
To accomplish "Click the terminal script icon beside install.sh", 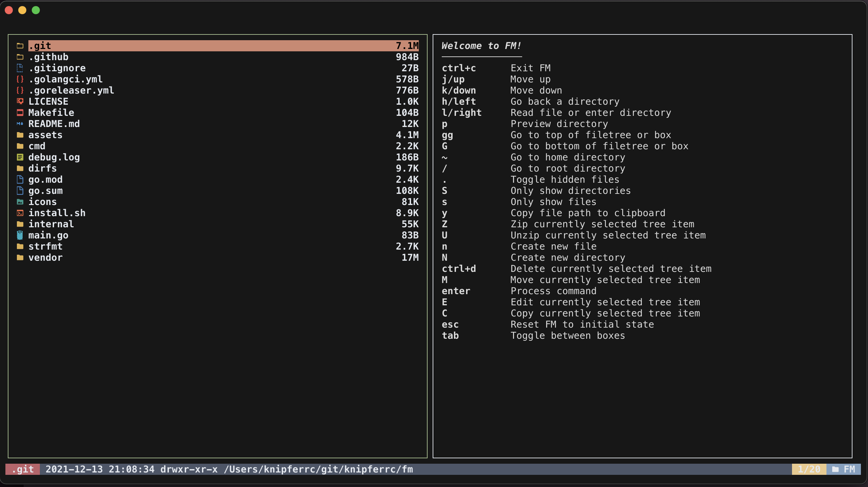I will click(20, 213).
